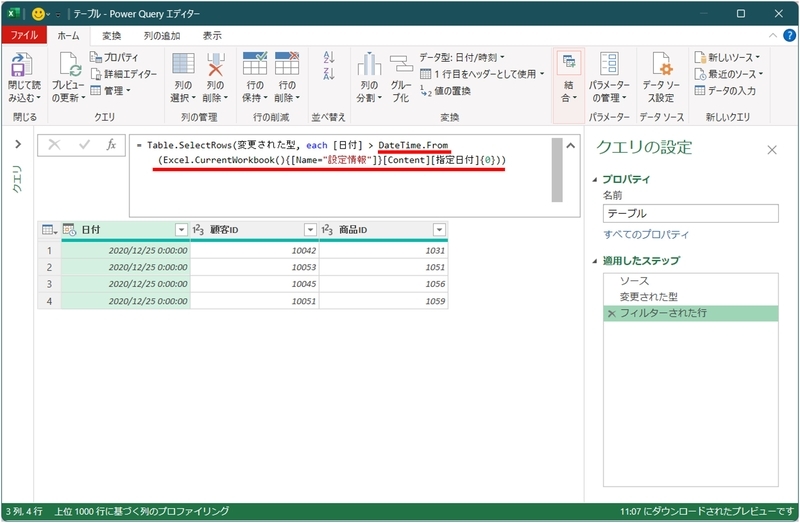Select the フィルターされた行 step
800x523 pixels.
(x=690, y=313)
